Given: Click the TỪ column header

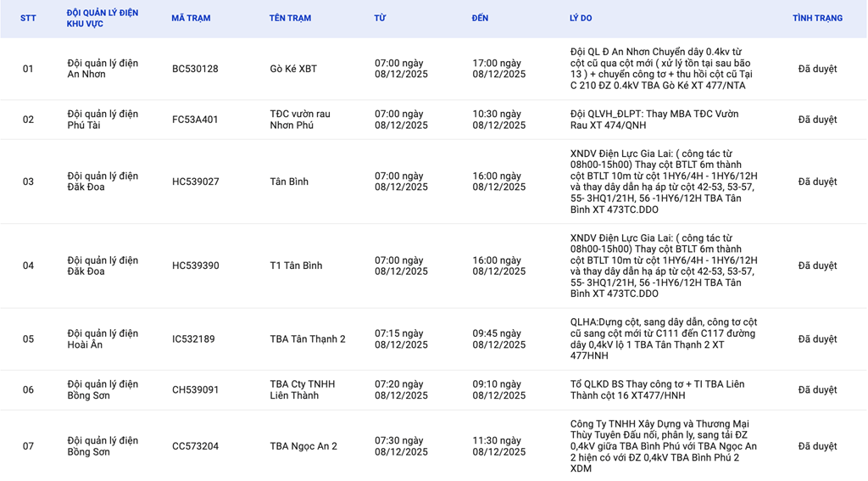Looking at the screenshot, I should (x=380, y=19).
